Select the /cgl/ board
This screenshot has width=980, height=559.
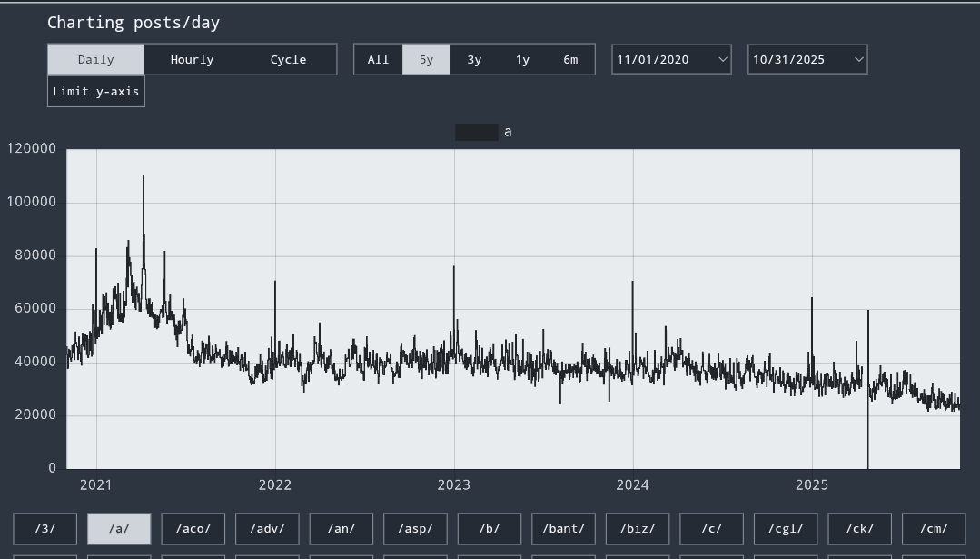click(x=786, y=529)
